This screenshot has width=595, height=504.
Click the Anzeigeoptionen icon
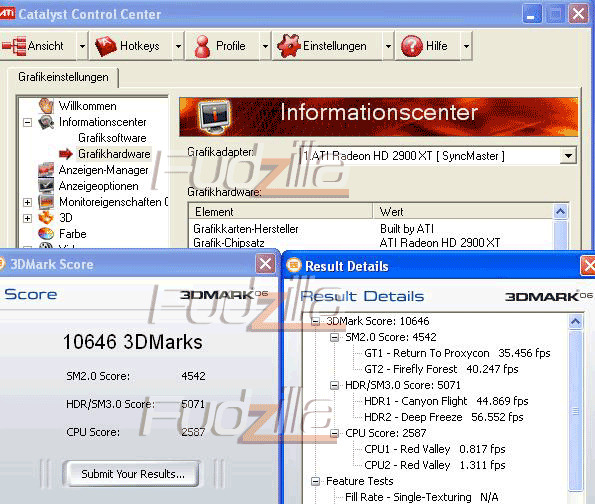(46, 186)
